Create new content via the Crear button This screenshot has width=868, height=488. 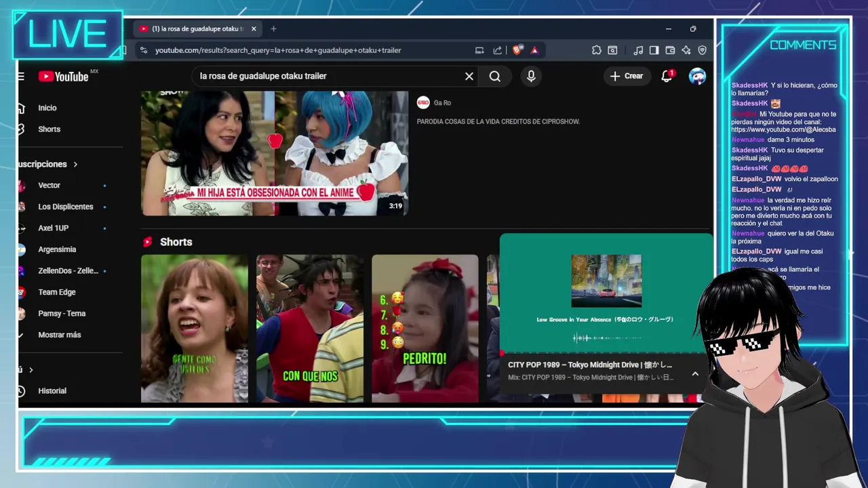coord(626,77)
